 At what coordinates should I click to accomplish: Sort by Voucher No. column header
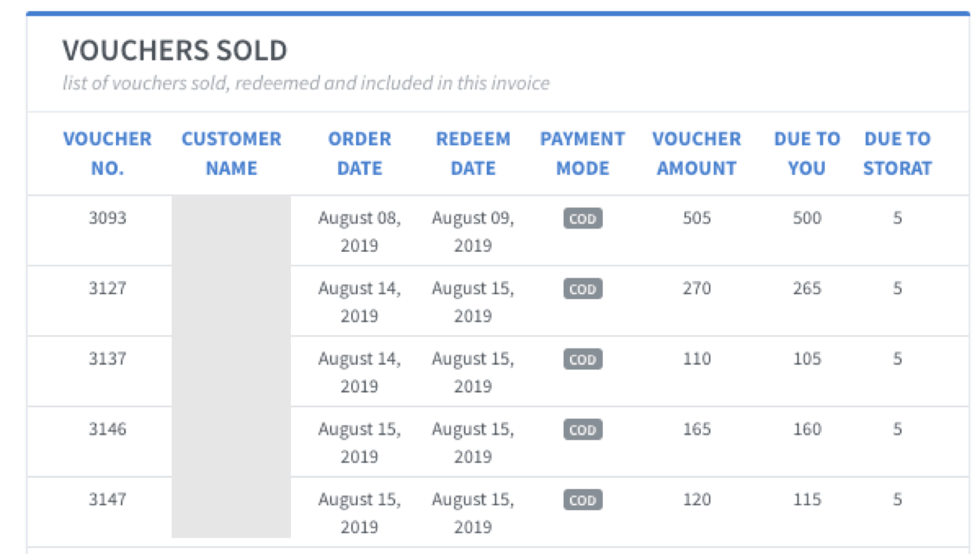click(x=107, y=153)
